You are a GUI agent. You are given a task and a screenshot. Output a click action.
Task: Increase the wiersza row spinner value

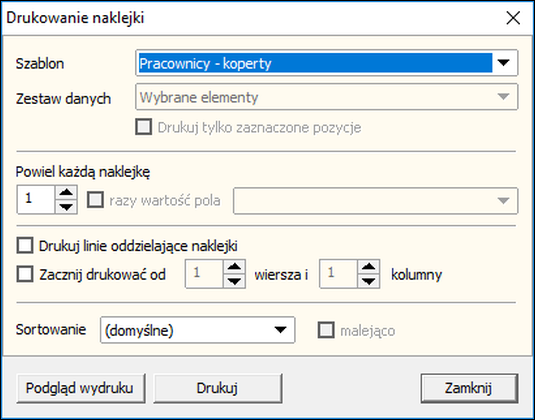(x=234, y=267)
